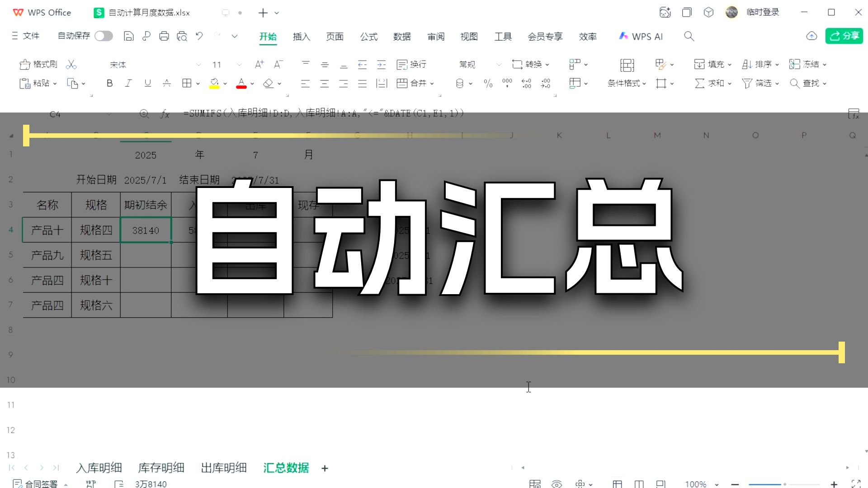
Task: Increase font size with A+ icon
Action: point(259,65)
